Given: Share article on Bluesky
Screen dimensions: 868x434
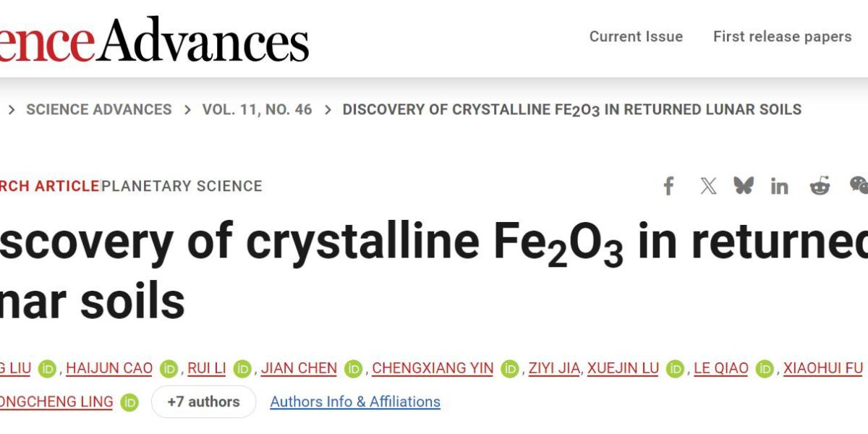Looking at the screenshot, I should click(x=743, y=186).
